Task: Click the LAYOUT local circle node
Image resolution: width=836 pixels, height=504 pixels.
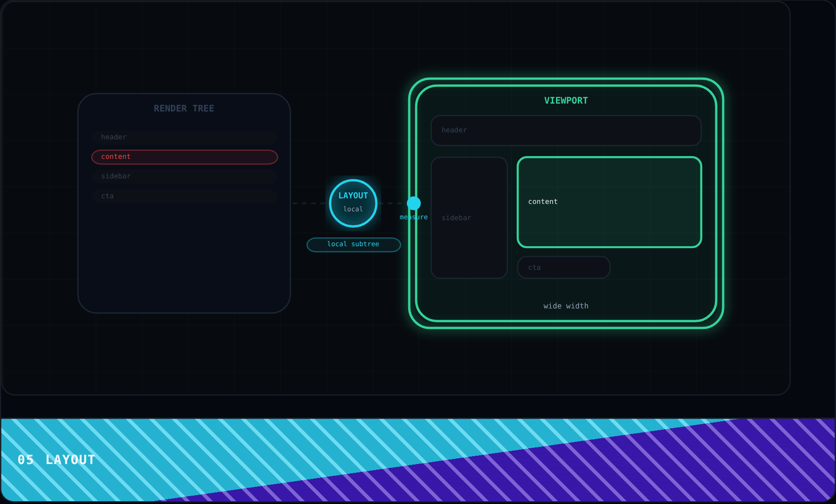Action: [353, 203]
